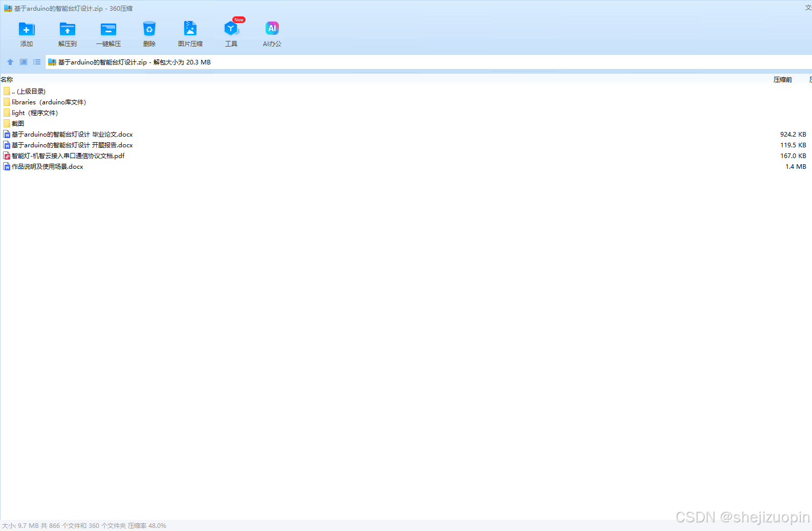The height and width of the screenshot is (531, 812).
Task: Click the zip archive icon in address bar
Action: (52, 62)
